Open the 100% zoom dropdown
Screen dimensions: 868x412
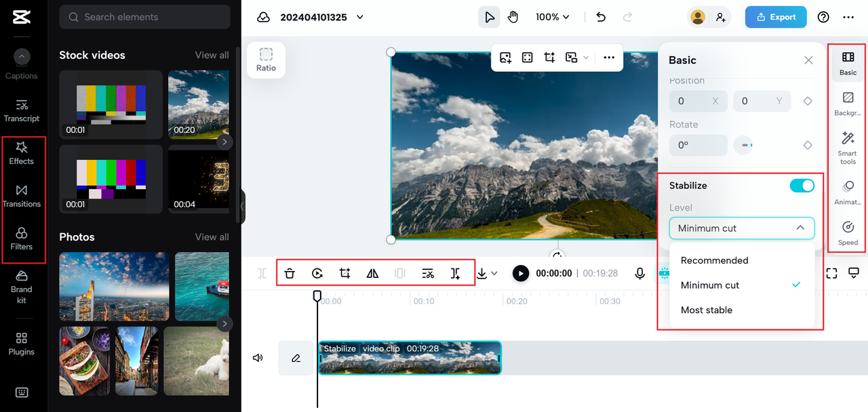click(x=553, y=17)
